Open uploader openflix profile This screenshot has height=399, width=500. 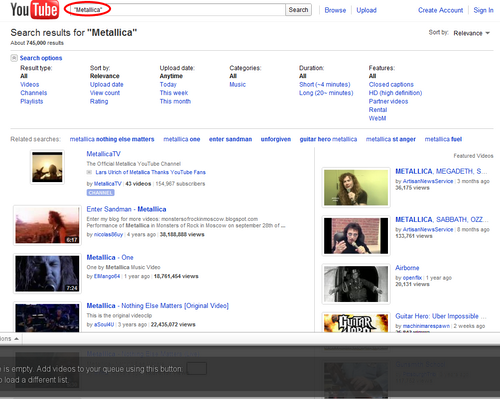click(x=412, y=278)
